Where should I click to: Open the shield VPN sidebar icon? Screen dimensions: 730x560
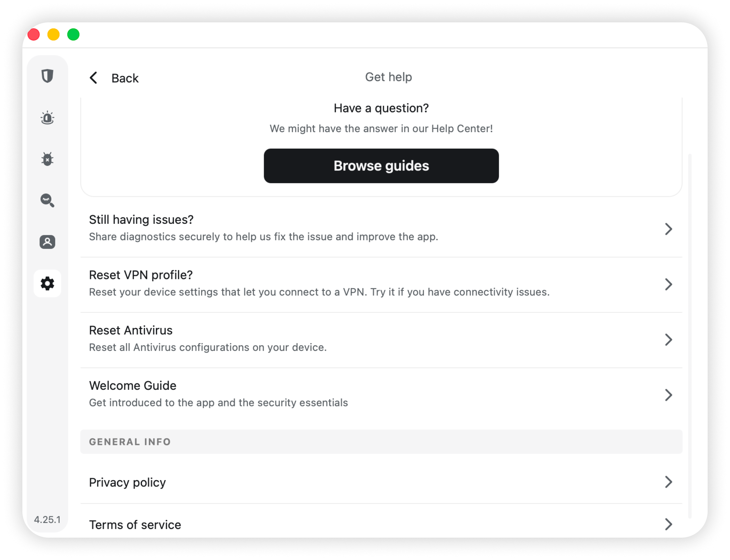coord(47,76)
